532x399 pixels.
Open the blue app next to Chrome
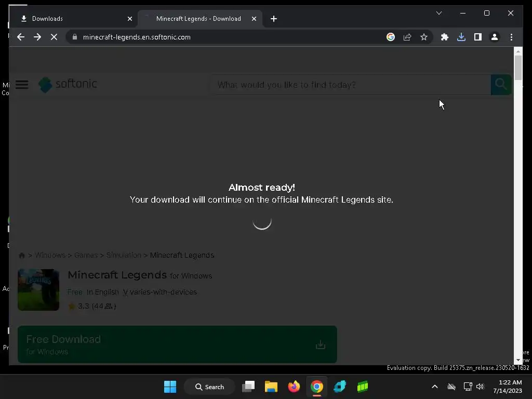point(340,387)
